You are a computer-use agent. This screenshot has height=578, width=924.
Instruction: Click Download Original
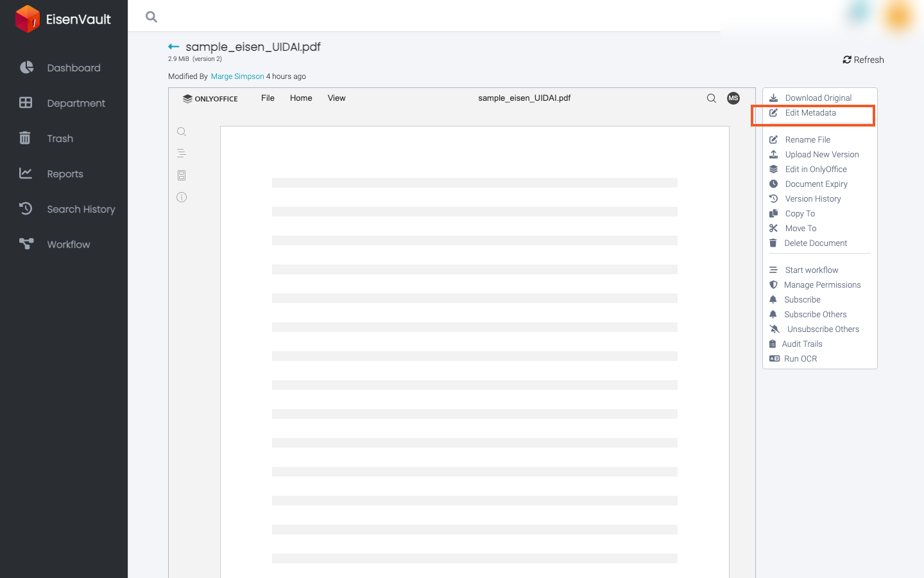tap(810, 98)
